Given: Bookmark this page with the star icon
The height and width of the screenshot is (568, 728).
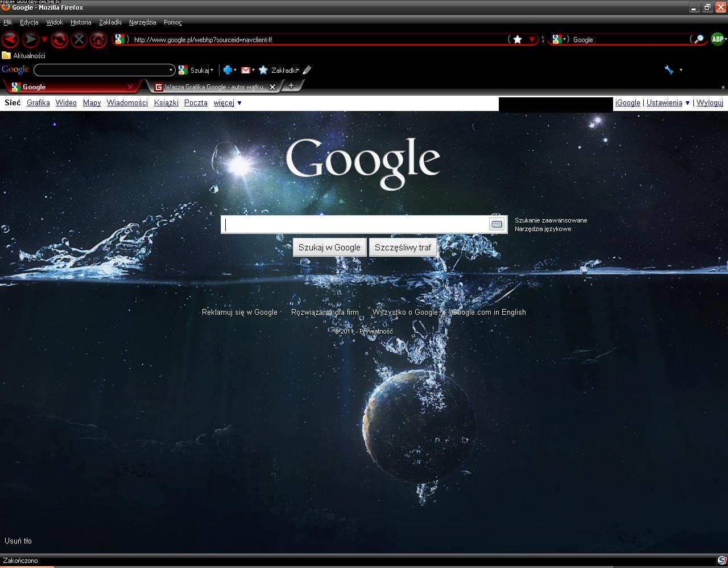Looking at the screenshot, I should [518, 39].
